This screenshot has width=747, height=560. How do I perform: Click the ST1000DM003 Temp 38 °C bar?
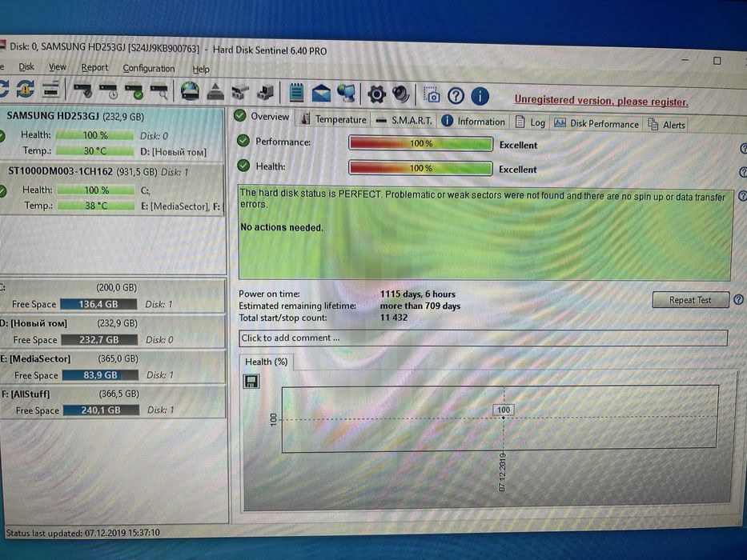click(96, 206)
